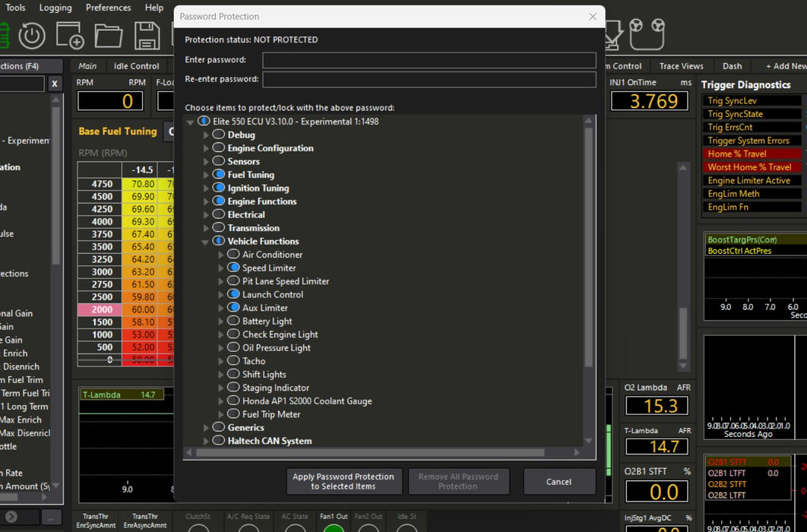
Task: Click Apply Password Protection to Selected Items
Action: [343, 481]
